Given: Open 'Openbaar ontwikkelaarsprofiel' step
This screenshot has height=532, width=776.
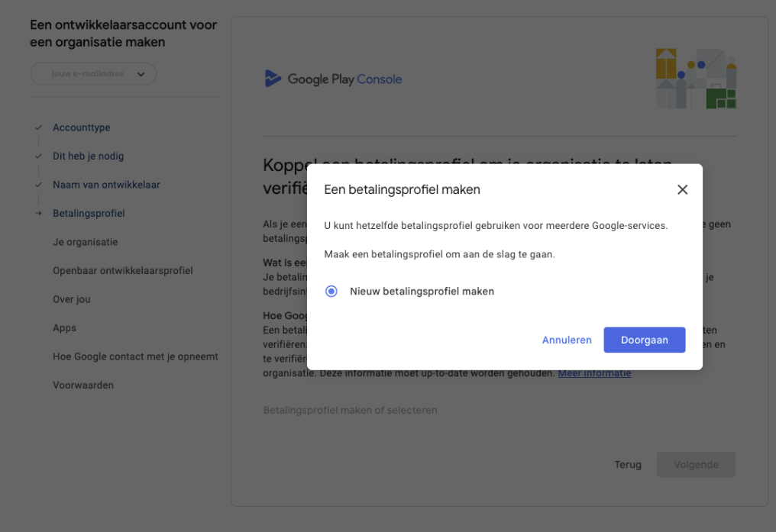Looking at the screenshot, I should pos(122,271).
